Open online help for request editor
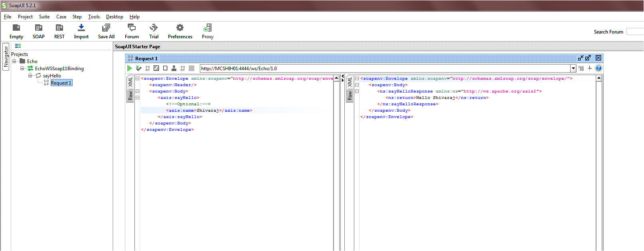 599,68
